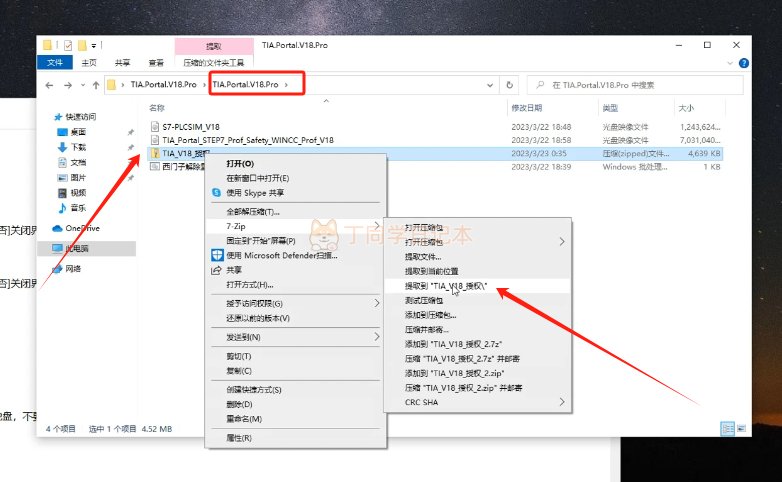Click the Microsoft Defender shield icon

coord(217,255)
